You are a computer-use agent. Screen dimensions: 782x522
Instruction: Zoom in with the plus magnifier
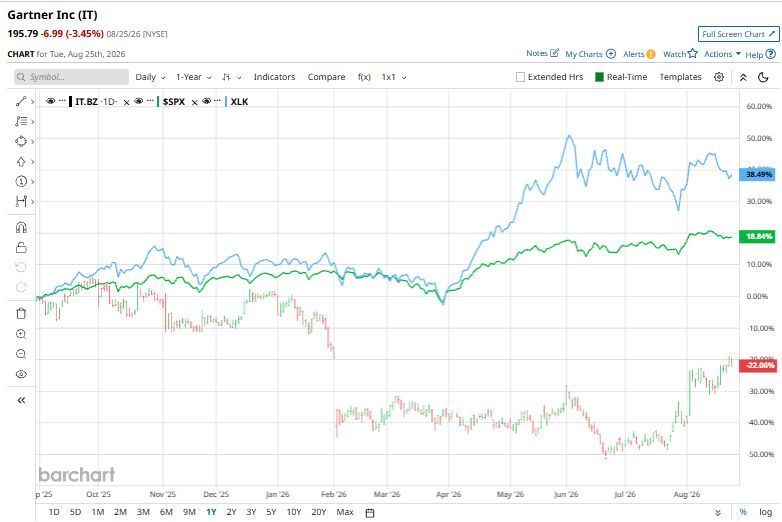click(x=20, y=334)
